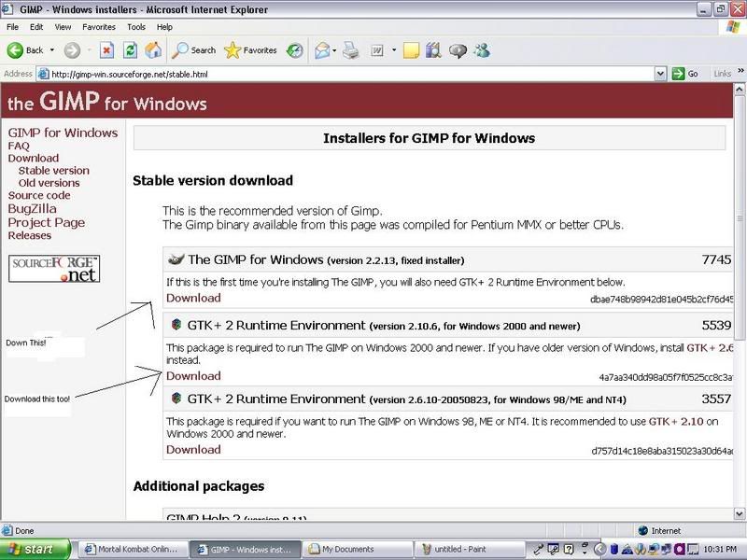Open the Edit menu
747x560 pixels.
tap(36, 27)
